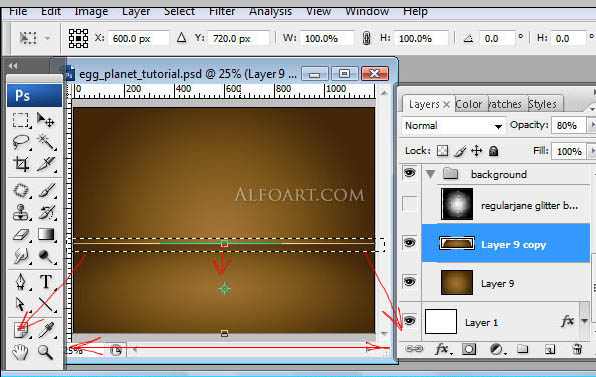Open the Image menu
The image size is (596, 377).
point(91,11)
